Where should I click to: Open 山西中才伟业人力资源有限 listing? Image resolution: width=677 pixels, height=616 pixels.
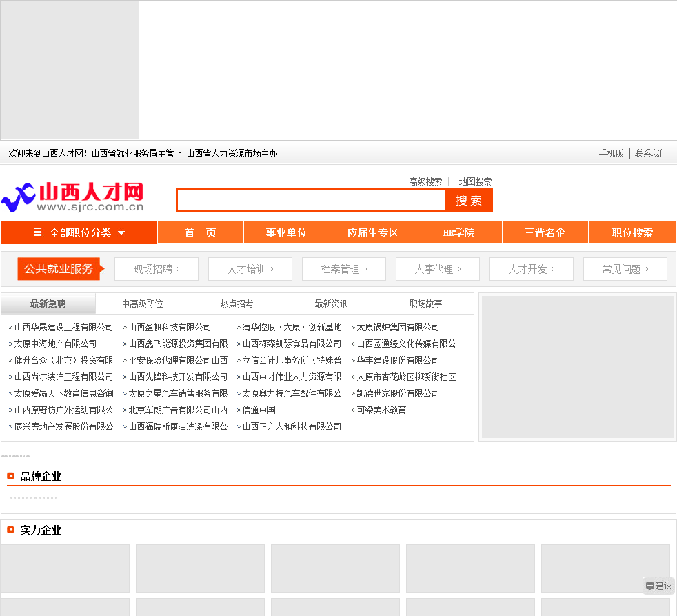click(292, 377)
